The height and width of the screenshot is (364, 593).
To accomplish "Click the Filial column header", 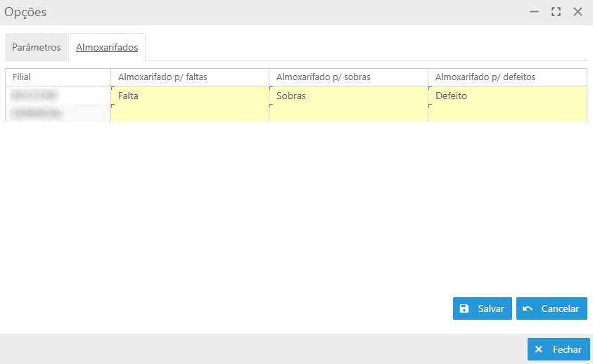I will tap(58, 77).
